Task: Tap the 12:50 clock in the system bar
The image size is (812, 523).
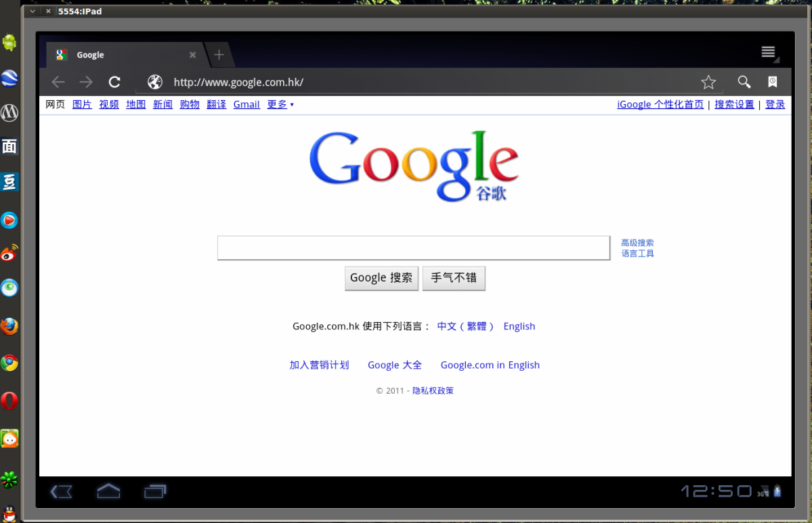Action: [x=717, y=491]
